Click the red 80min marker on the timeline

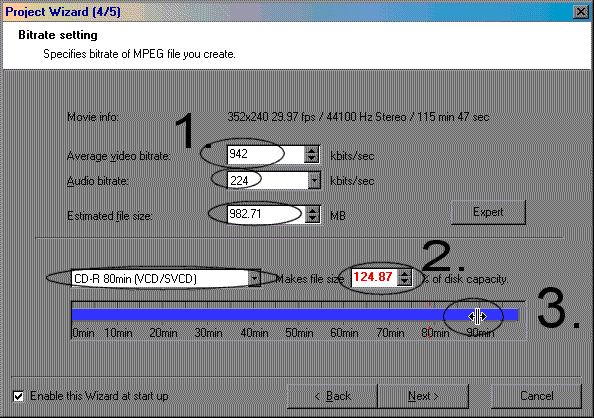coord(429,320)
